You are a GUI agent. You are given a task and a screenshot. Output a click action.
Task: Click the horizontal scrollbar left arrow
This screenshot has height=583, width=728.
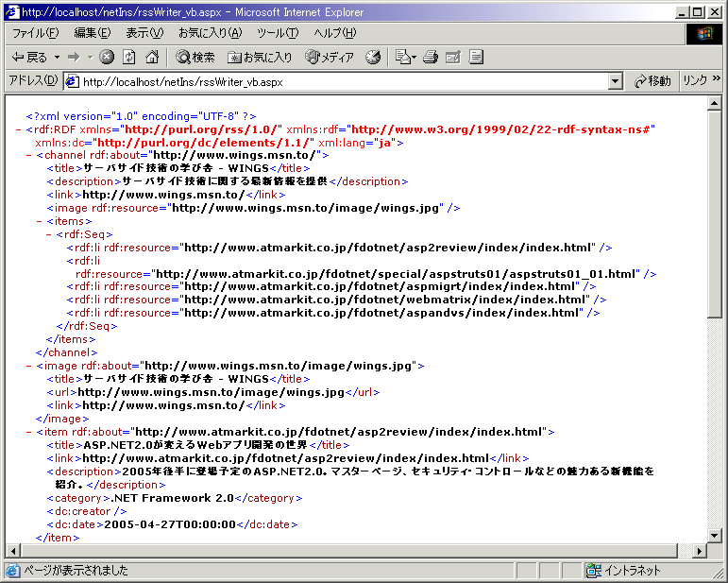click(x=13, y=551)
